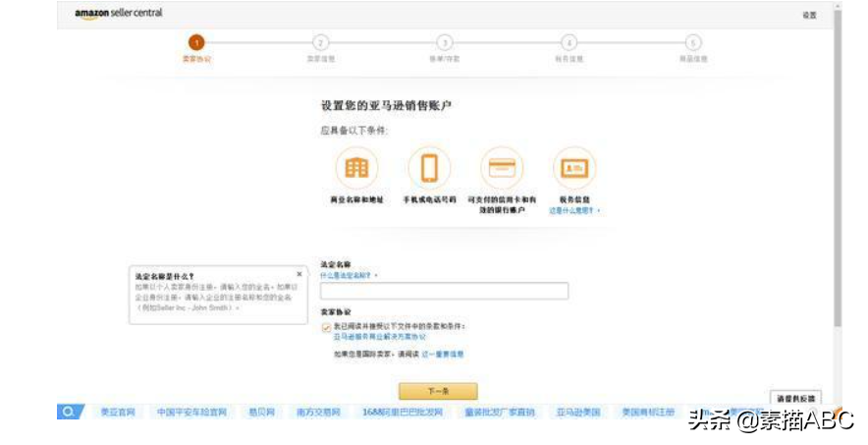868x445 pixels.
Task: Open the international seller 这一重要信息 link
Action: point(442,354)
